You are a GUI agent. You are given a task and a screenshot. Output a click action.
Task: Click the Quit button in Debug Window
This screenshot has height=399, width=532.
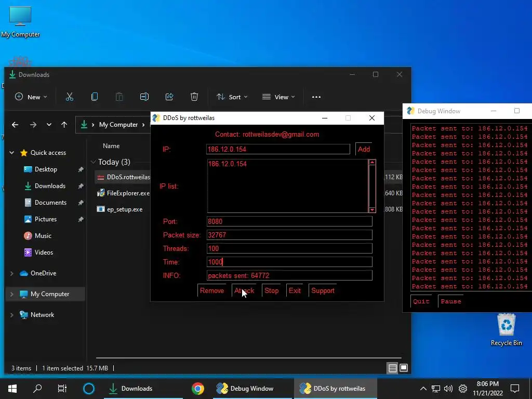pyautogui.click(x=421, y=301)
